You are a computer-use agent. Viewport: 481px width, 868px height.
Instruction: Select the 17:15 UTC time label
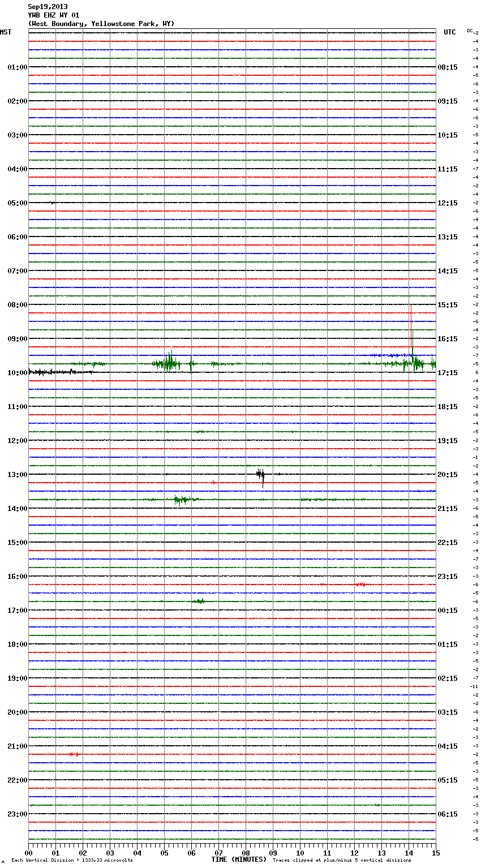pyautogui.click(x=448, y=373)
